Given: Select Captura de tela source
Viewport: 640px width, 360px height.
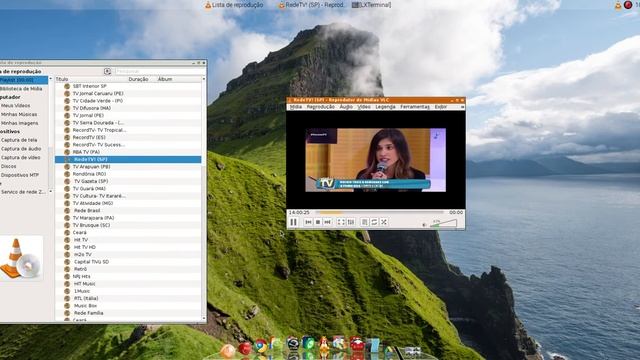Looking at the screenshot, I should (x=19, y=140).
